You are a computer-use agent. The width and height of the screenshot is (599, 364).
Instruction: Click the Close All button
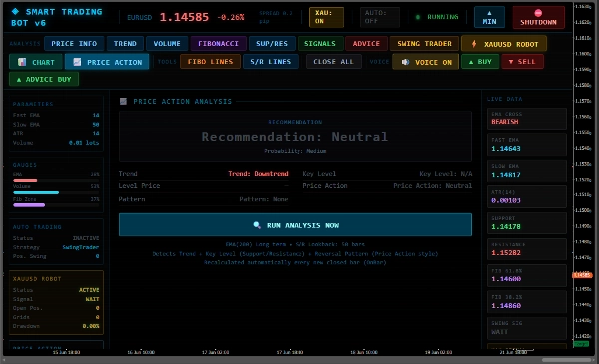click(333, 62)
